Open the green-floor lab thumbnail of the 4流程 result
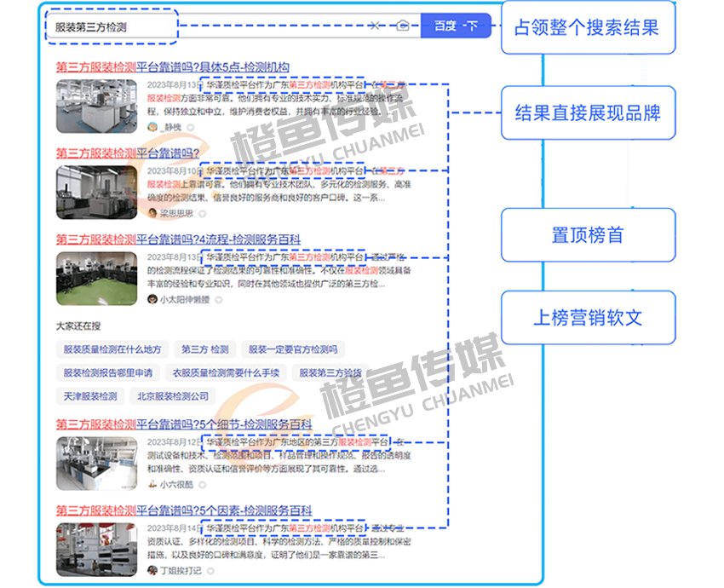 (x=96, y=279)
